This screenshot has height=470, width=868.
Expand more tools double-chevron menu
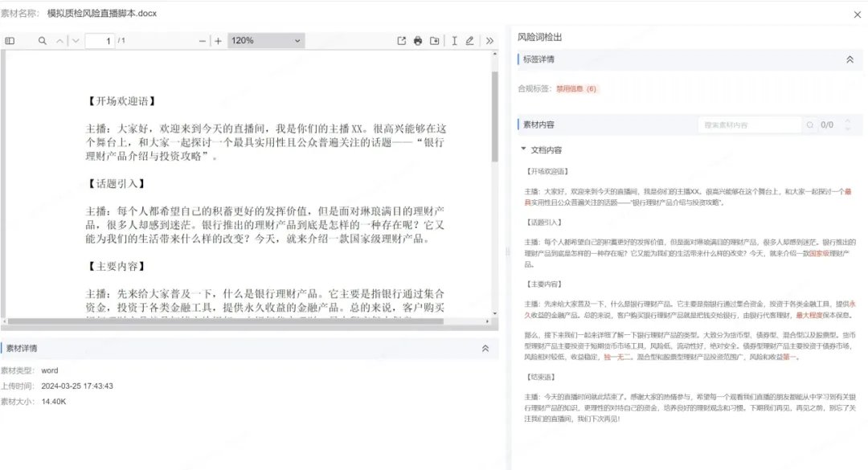[x=489, y=41]
